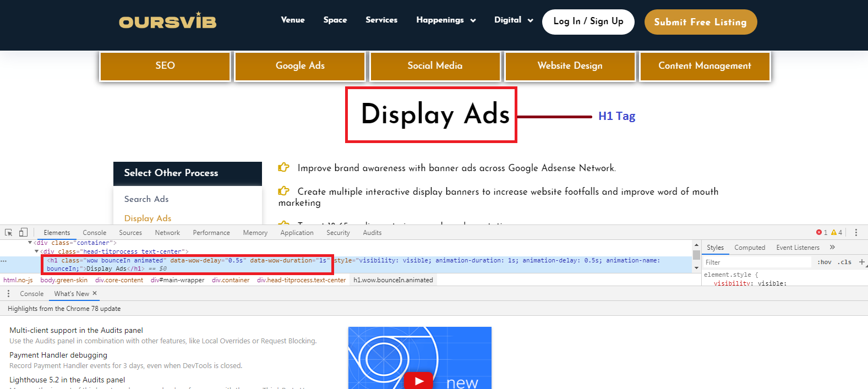Add new style rule with plus icon

pos(861,262)
